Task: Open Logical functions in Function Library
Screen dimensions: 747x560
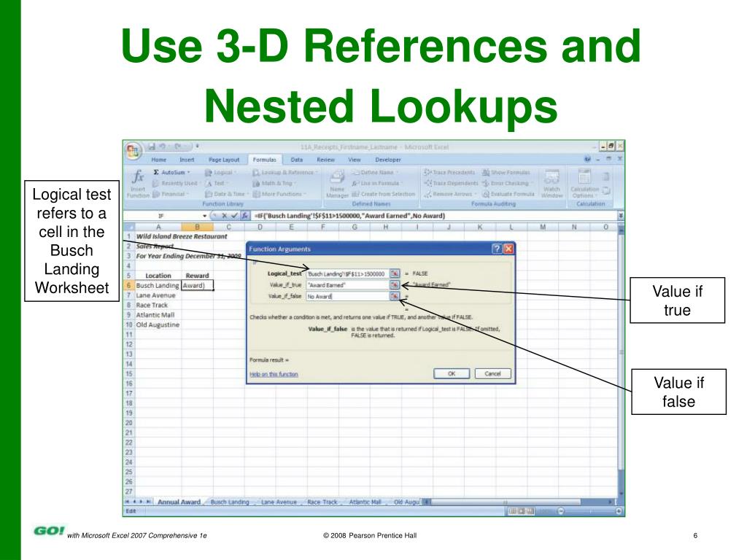Action: [x=220, y=172]
